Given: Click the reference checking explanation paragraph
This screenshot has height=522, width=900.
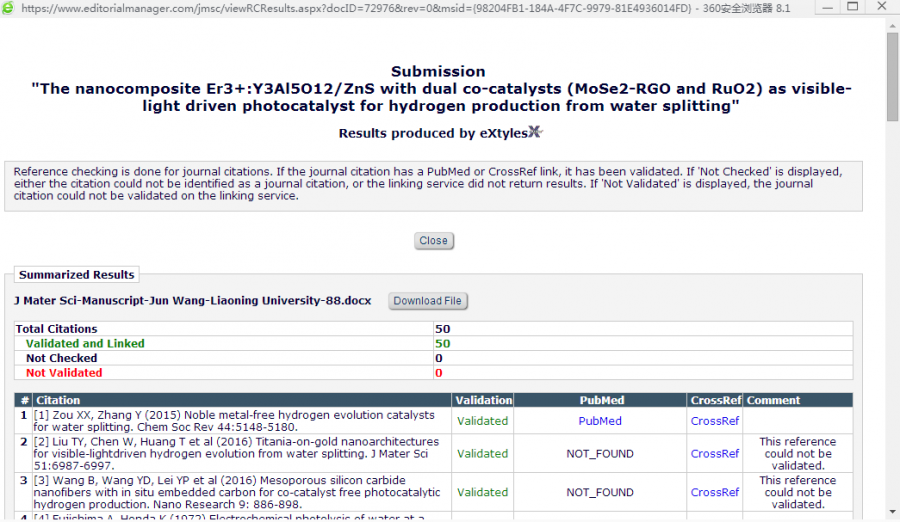Looking at the screenshot, I should pyautogui.click(x=428, y=184).
